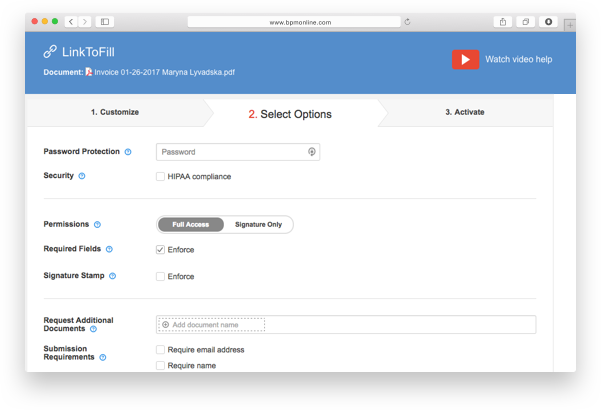
Task: Click the LinkToFill chain link logo
Action: click(50, 52)
